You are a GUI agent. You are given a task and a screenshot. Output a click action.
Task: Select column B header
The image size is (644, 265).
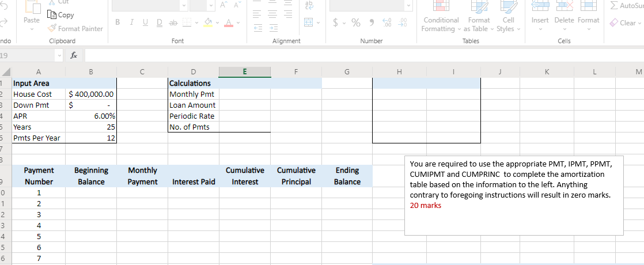coord(91,72)
